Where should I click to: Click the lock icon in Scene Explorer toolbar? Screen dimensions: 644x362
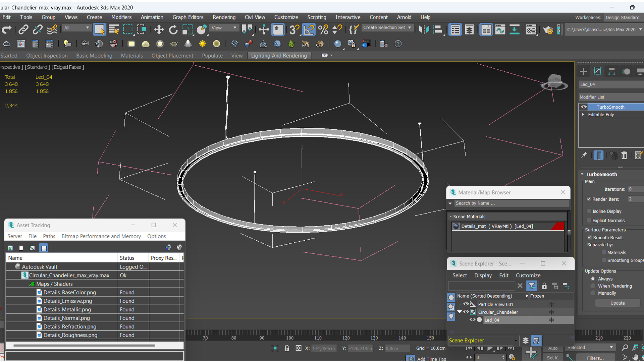[544, 286]
